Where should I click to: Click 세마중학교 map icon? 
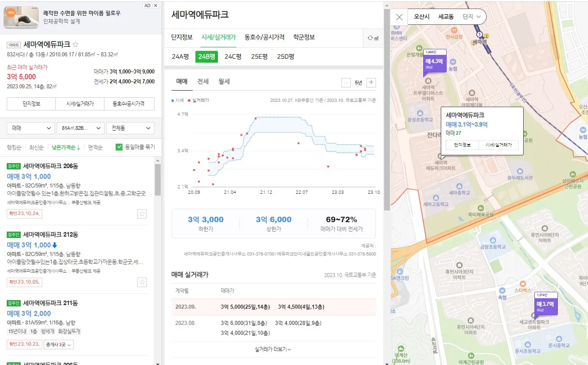pos(459,186)
